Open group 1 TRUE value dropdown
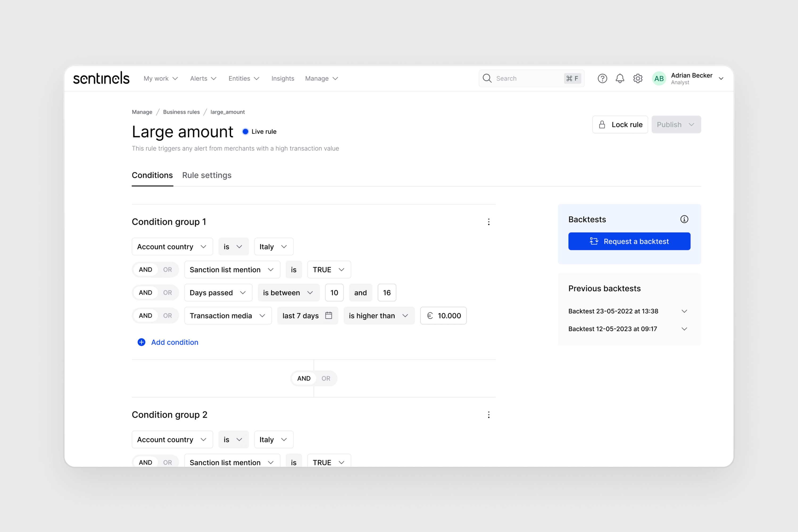 pyautogui.click(x=329, y=270)
